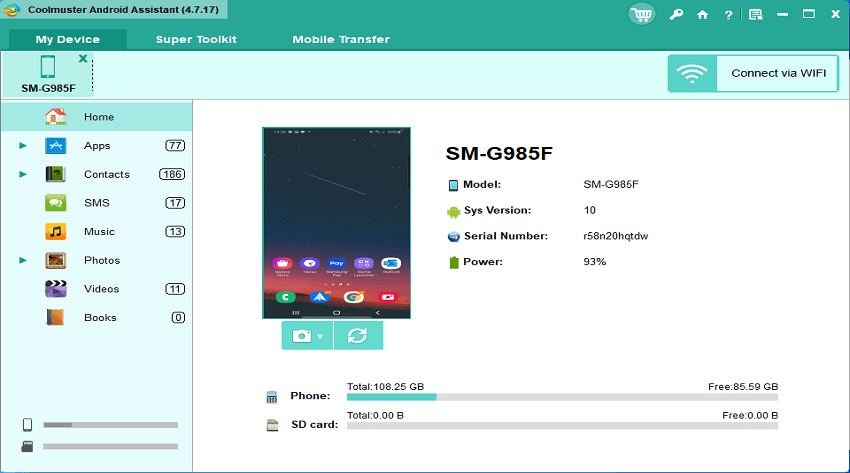Click the Serial Number icon

453,237
